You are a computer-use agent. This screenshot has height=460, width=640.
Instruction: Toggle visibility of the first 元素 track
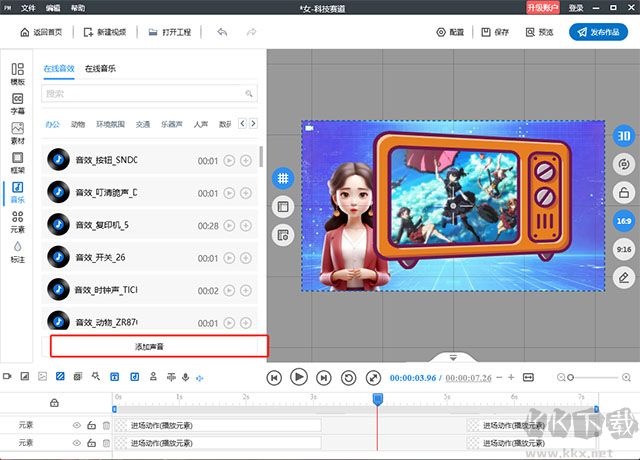click(77, 425)
